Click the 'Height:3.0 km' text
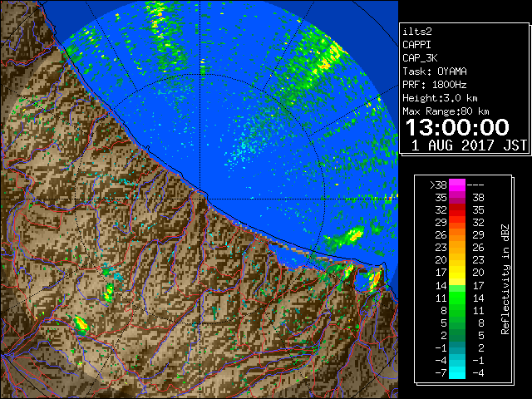 coord(440,98)
